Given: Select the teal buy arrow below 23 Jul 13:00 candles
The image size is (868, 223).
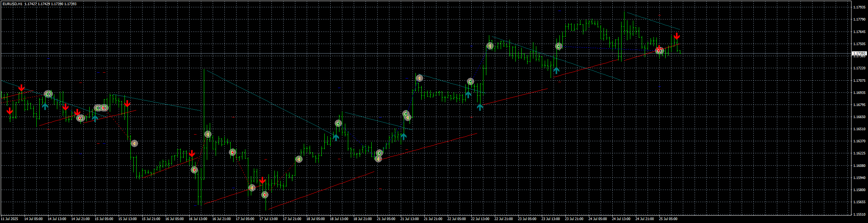Looking at the screenshot, I should (x=557, y=70).
